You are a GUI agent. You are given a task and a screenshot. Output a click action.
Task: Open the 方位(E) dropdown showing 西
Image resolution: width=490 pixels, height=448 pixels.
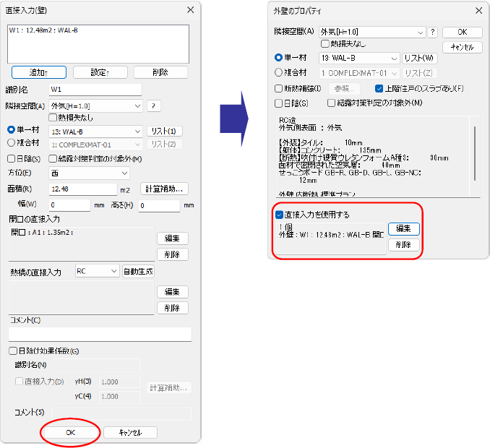[89, 173]
